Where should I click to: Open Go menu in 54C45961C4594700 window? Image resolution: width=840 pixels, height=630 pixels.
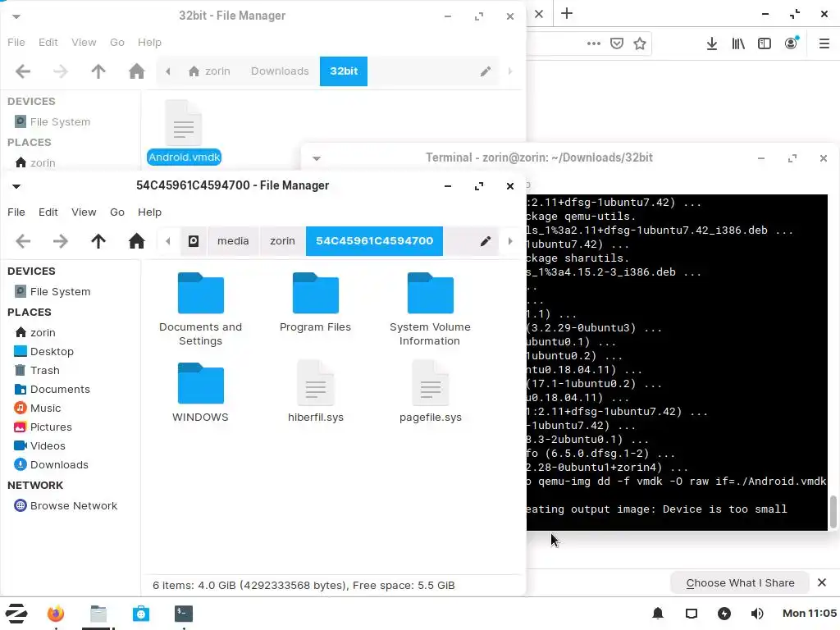(117, 212)
